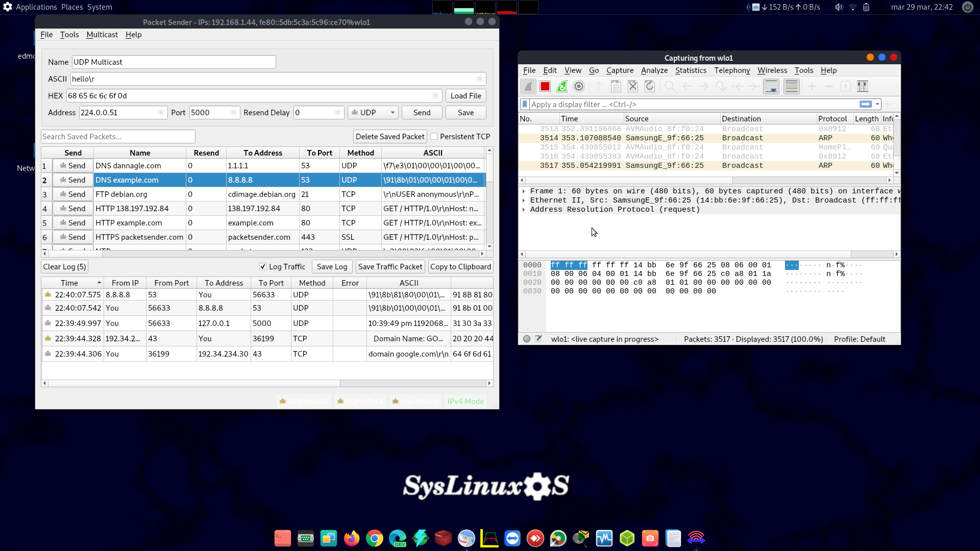The width and height of the screenshot is (980, 551).
Task: Send the HTTPS packetsender.com saved packet
Action: pos(73,237)
